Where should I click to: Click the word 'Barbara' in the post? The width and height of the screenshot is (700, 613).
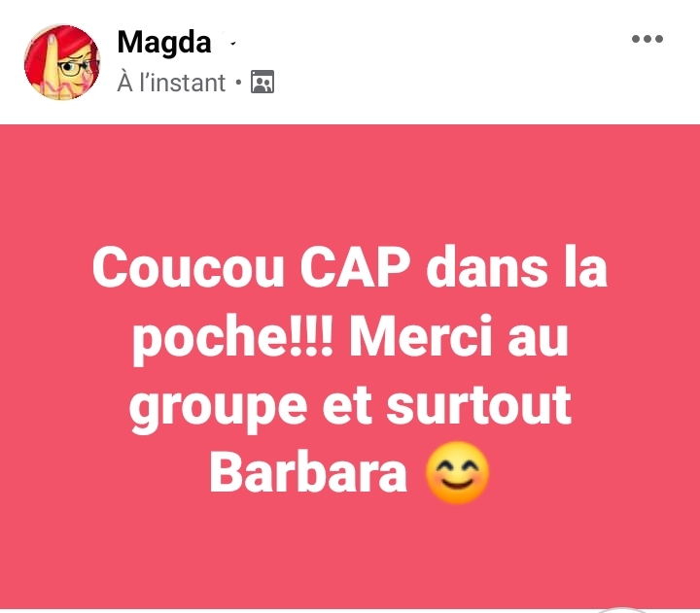(308, 473)
